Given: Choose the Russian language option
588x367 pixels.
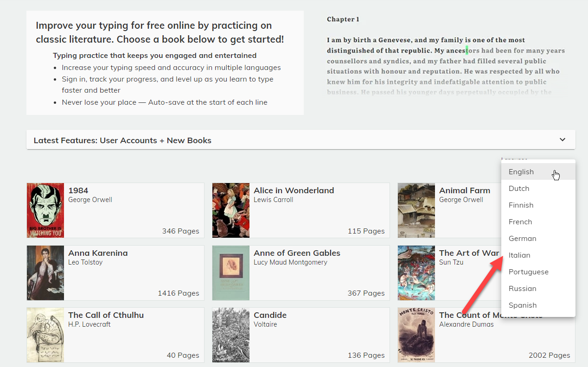Looking at the screenshot, I should click(x=522, y=289).
